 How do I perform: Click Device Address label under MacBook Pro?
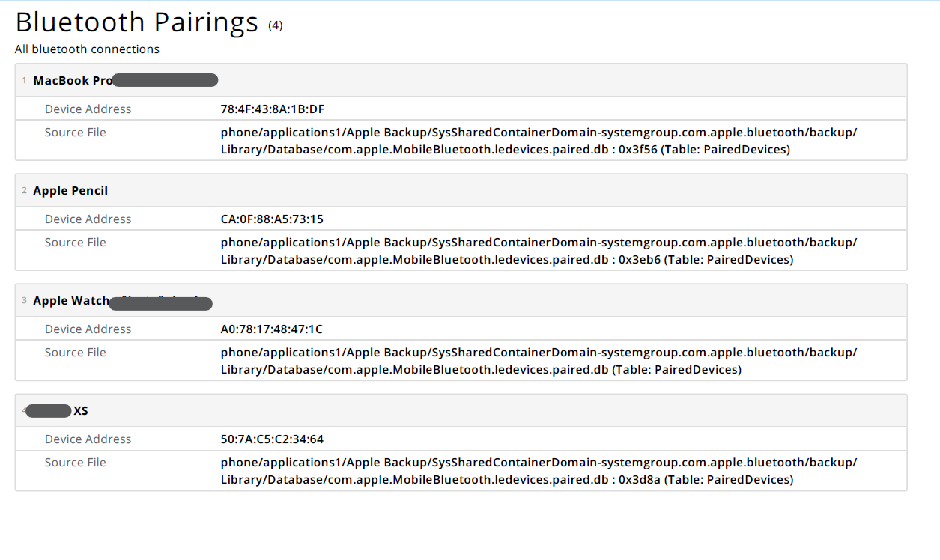(x=88, y=109)
